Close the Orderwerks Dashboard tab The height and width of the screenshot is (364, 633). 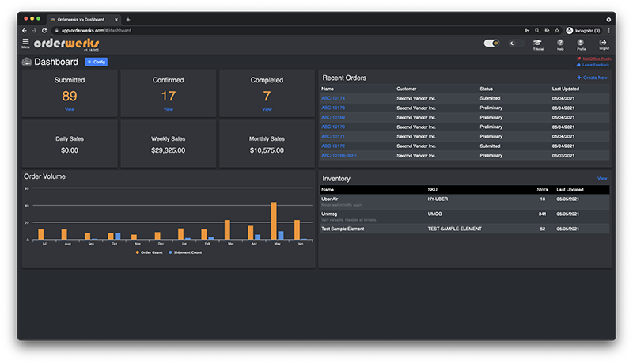pyautogui.click(x=116, y=19)
